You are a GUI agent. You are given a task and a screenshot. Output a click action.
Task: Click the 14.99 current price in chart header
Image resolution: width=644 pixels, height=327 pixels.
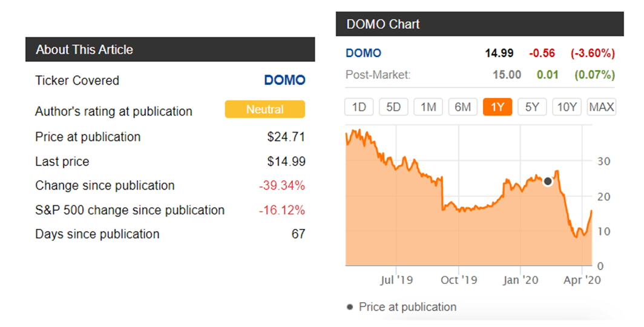pos(499,53)
